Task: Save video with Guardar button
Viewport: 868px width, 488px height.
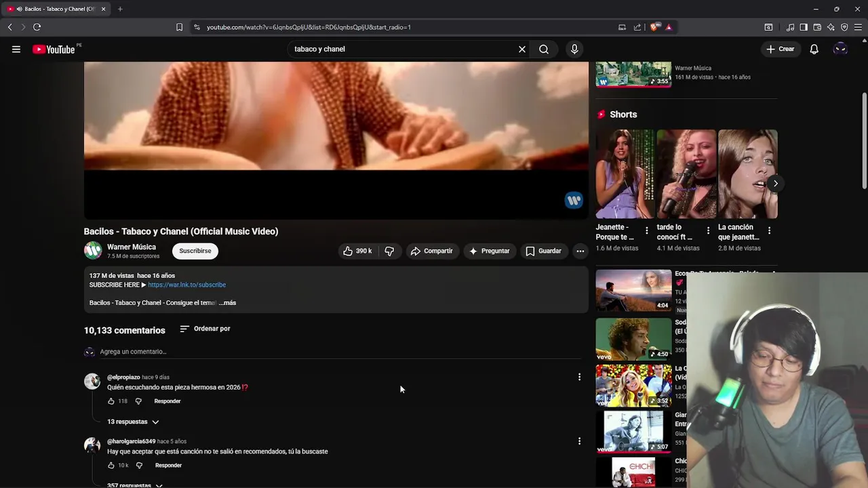Action: click(543, 251)
